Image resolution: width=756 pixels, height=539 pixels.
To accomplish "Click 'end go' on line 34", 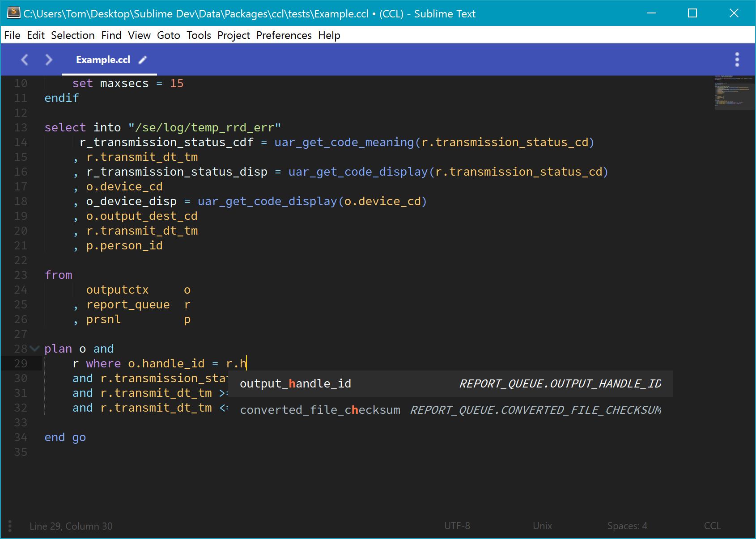I will [x=65, y=438].
